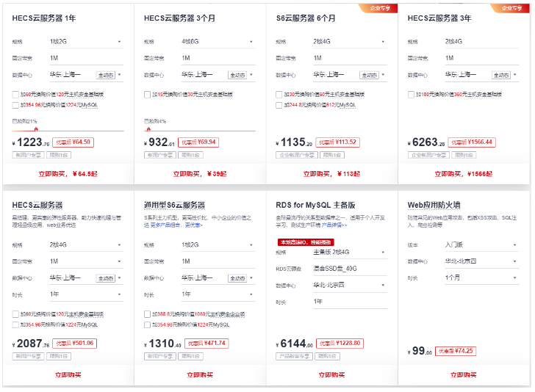The image size is (535, 392).
Task: Open 更多产品组合，更优惠 link
Action: tap(176, 225)
